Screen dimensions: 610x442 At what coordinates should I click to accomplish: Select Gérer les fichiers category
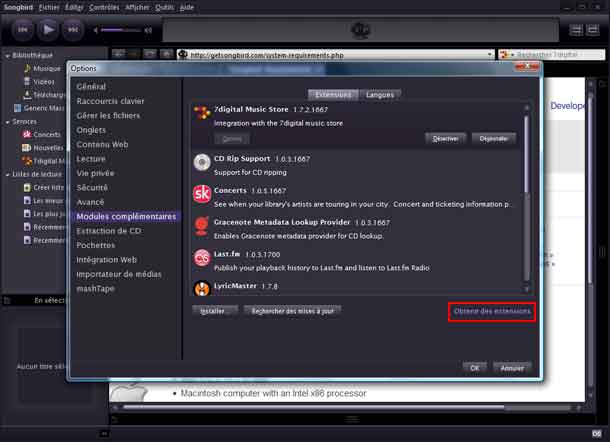pos(108,116)
